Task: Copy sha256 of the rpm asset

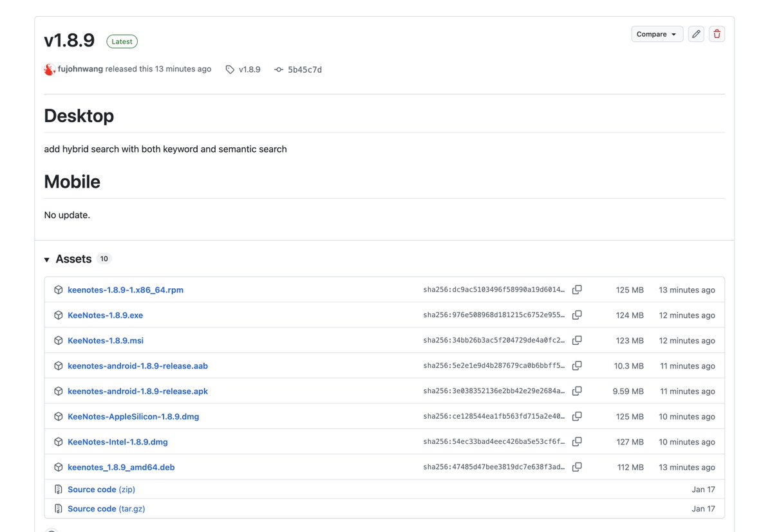Action: [x=577, y=289]
